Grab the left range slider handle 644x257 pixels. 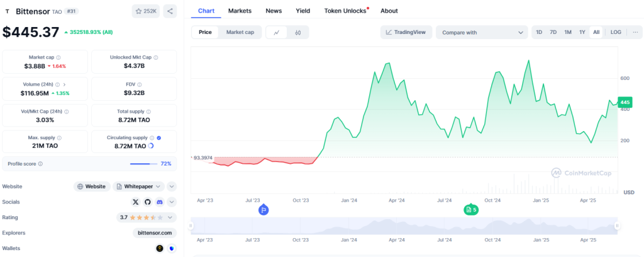click(191, 226)
